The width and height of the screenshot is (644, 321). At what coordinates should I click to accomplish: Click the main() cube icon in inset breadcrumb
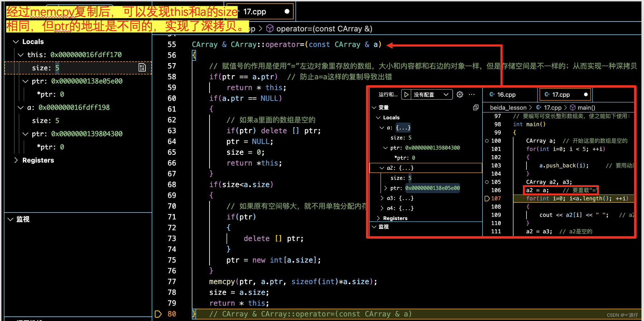pyautogui.click(x=573, y=107)
